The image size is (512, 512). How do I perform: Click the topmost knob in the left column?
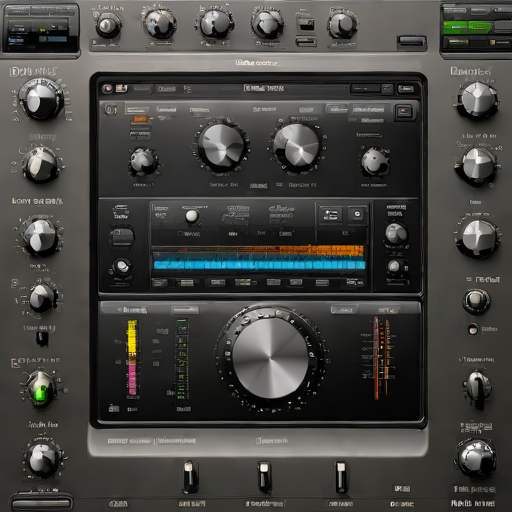41,99
